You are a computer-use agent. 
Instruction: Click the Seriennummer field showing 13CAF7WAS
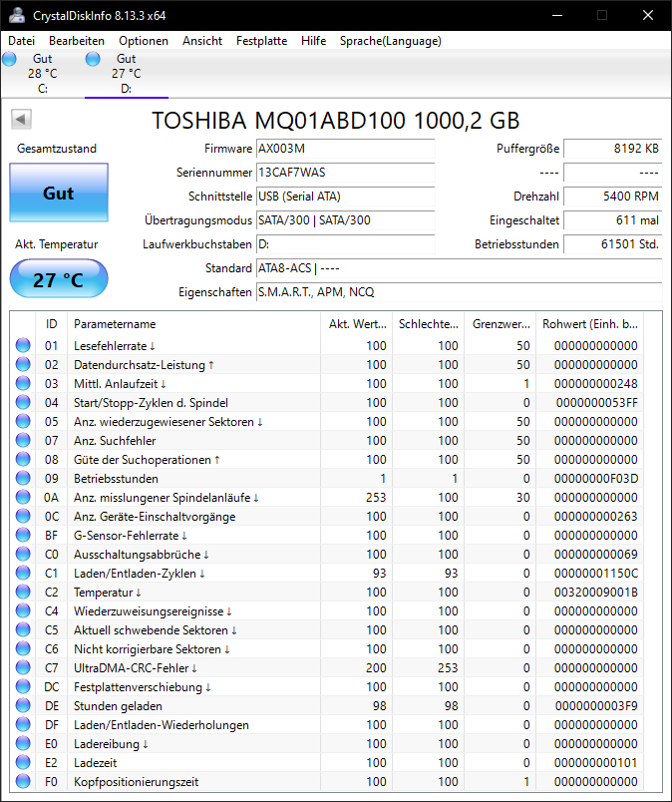click(345, 173)
